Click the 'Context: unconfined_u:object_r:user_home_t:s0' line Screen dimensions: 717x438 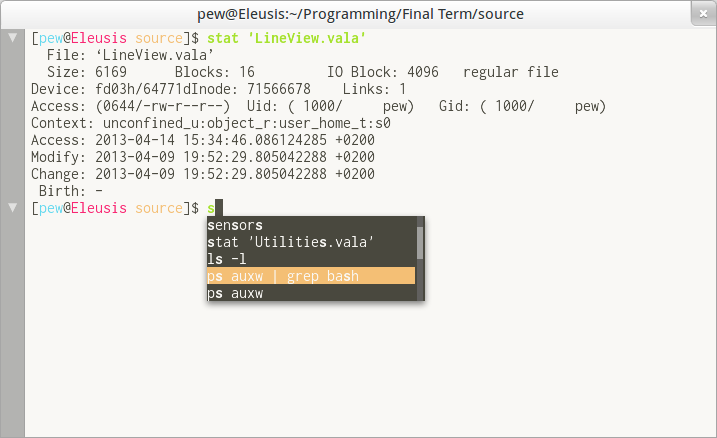(x=211, y=123)
